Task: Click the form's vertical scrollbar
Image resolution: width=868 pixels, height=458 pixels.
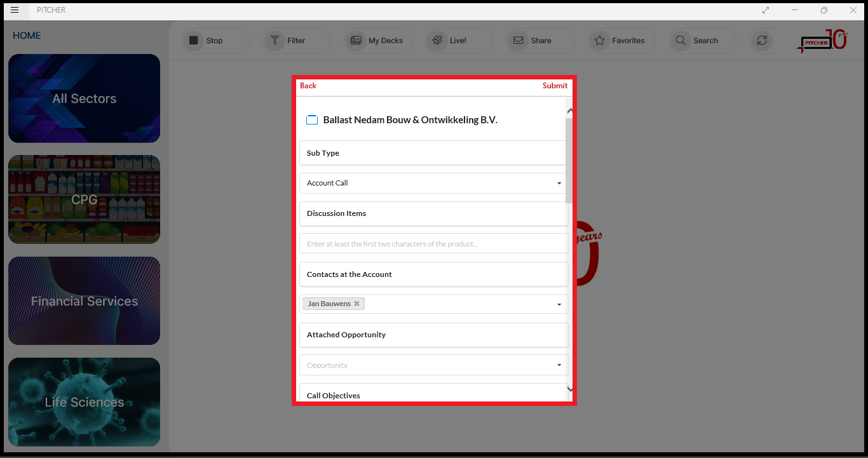Action: 569,159
